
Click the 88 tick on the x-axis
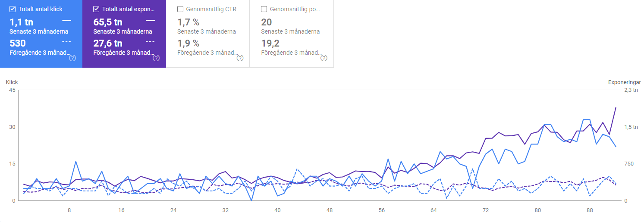coord(591,210)
